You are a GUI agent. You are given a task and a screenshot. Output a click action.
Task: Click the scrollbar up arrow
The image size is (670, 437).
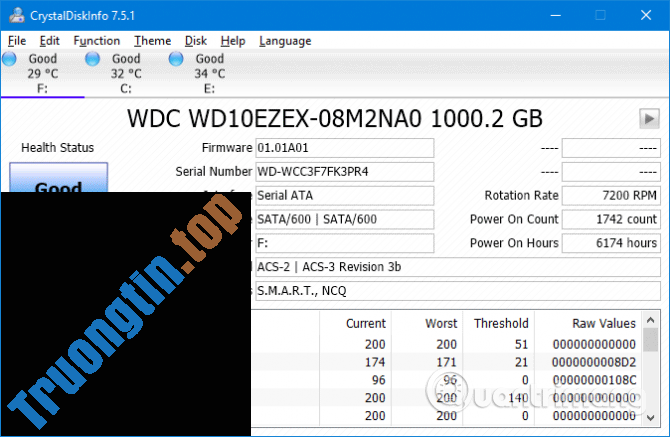[650, 320]
